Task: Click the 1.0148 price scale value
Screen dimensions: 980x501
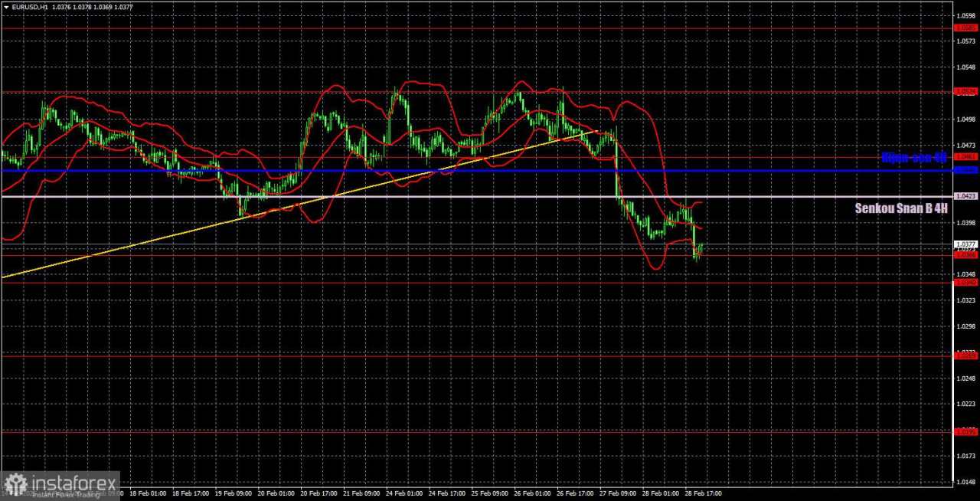Action: pos(965,482)
